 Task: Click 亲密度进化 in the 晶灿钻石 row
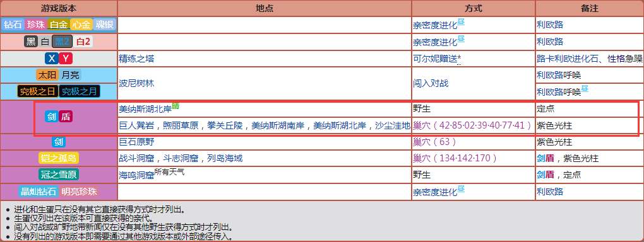[435, 192]
